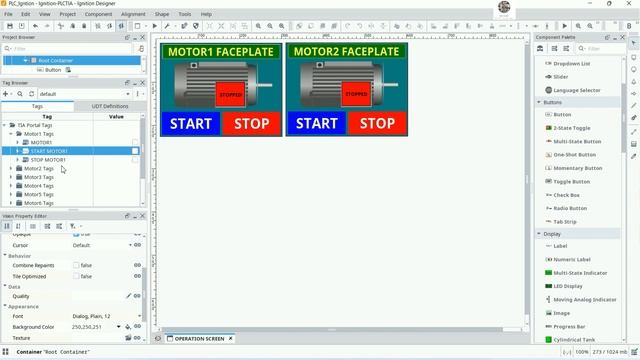The image size is (640, 360).
Task: Click the categorized view icon in Property Editor
Action: click(7, 226)
